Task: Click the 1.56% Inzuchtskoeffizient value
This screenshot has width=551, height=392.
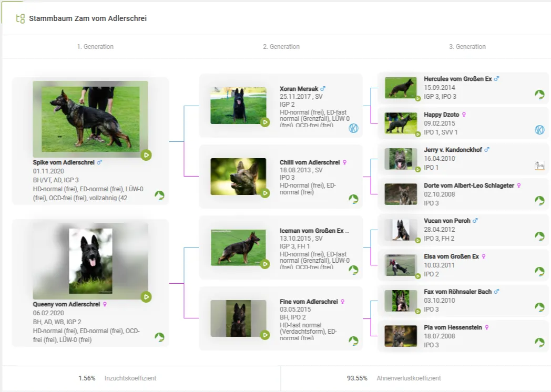Action: 87,378
